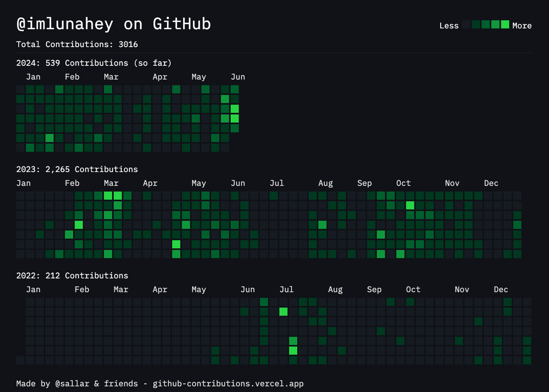The height and width of the screenshot is (392, 549).
Task: Click the Sep label in the 2022 chart
Action: click(x=374, y=290)
